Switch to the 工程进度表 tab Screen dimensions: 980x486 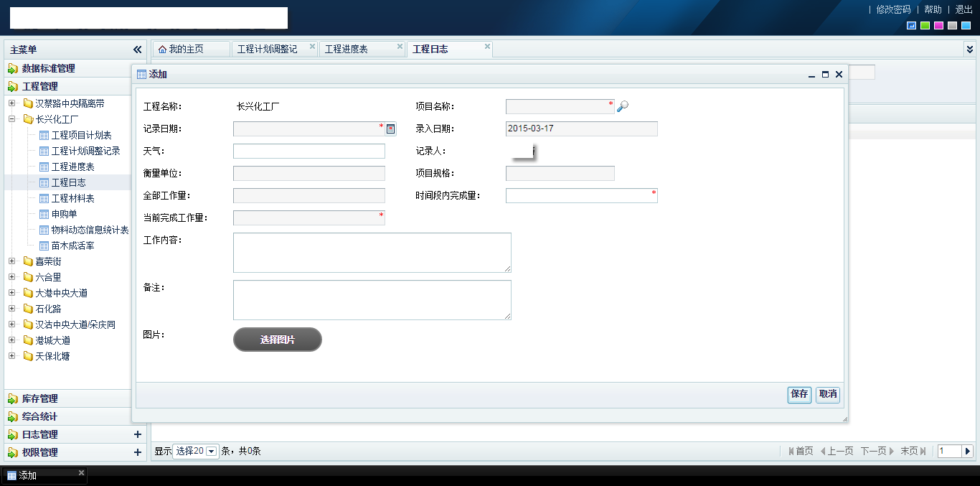pos(347,50)
